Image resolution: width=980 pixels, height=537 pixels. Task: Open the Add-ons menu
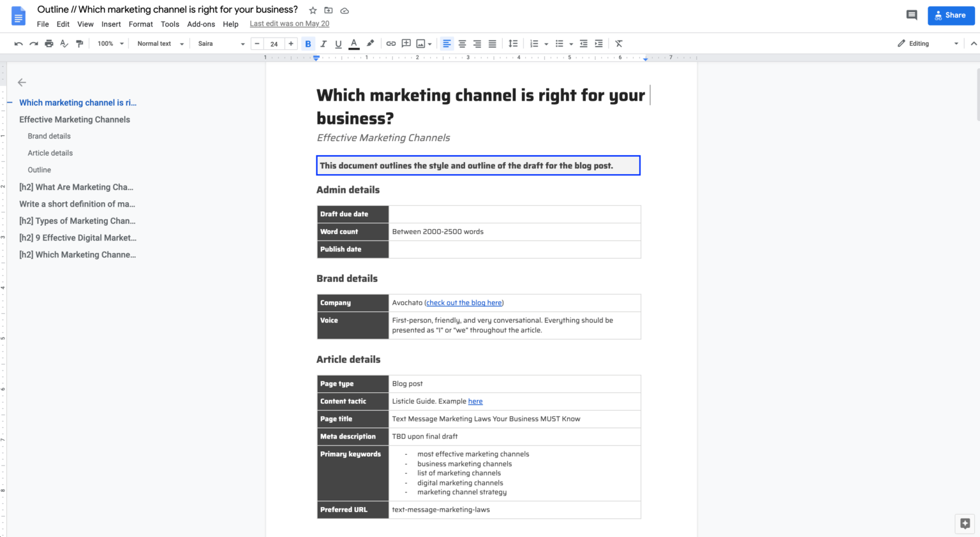[x=201, y=24]
